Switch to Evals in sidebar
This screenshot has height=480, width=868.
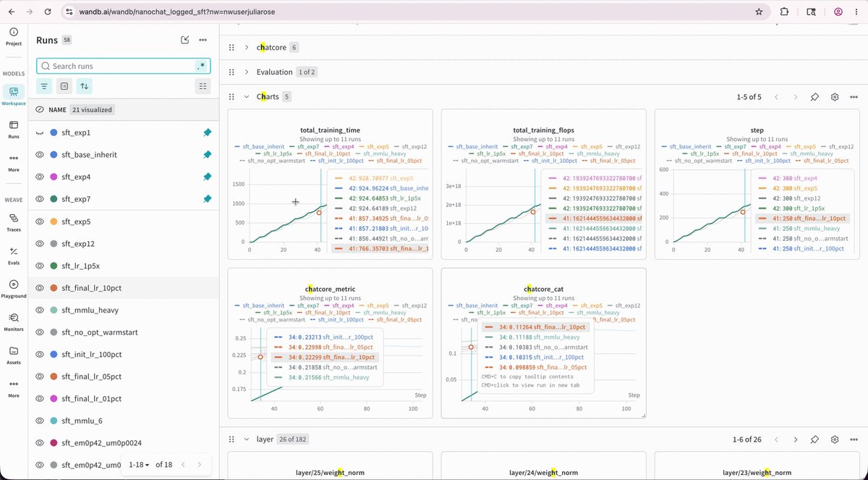[14, 255]
